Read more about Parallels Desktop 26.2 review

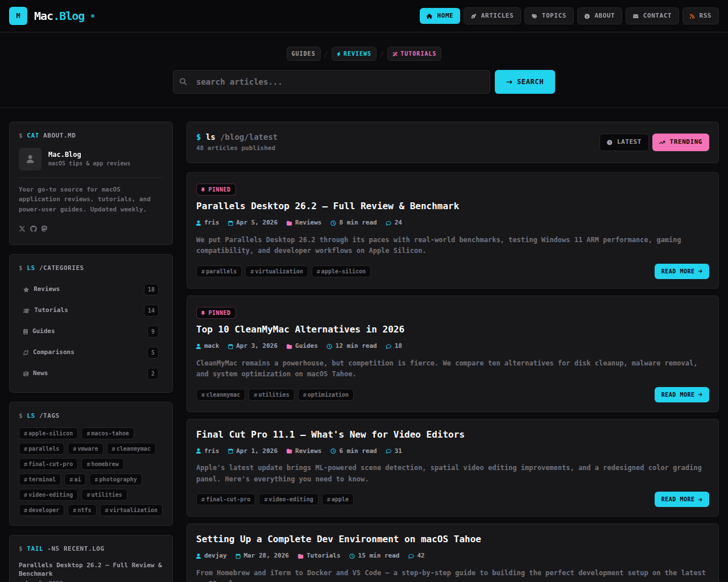coord(681,271)
